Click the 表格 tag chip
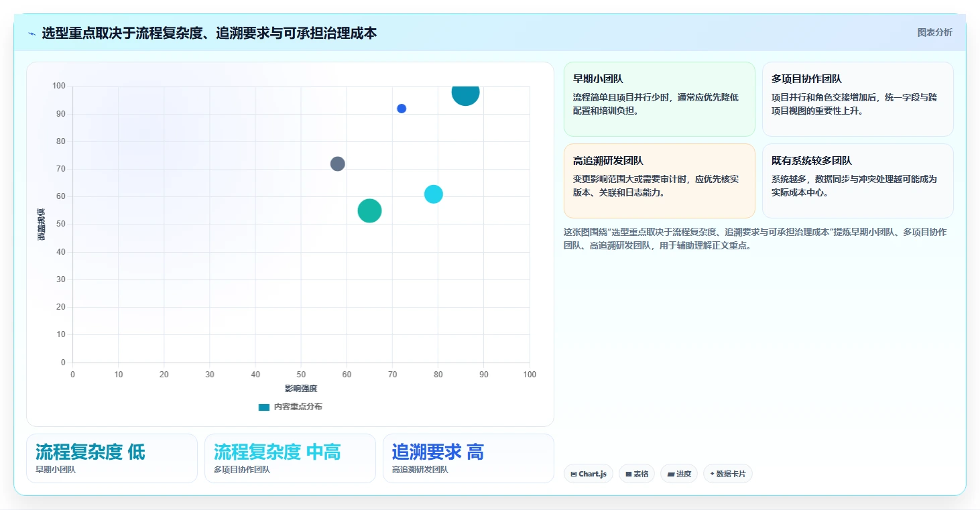The width and height of the screenshot is (980, 510). click(x=637, y=474)
